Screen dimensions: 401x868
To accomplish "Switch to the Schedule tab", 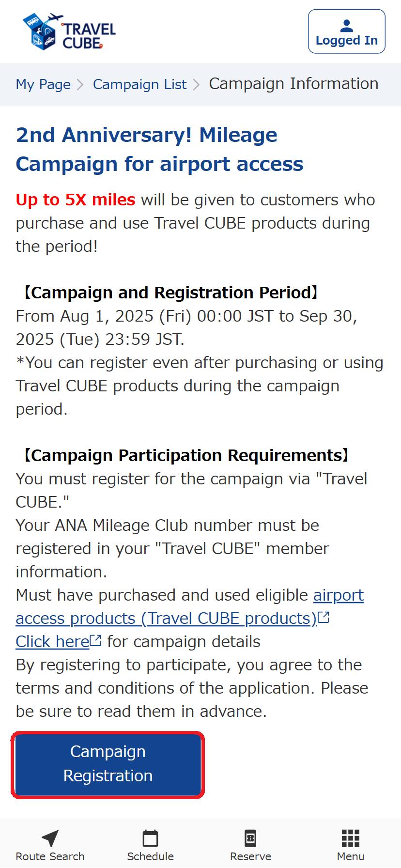I will pyautogui.click(x=150, y=845).
